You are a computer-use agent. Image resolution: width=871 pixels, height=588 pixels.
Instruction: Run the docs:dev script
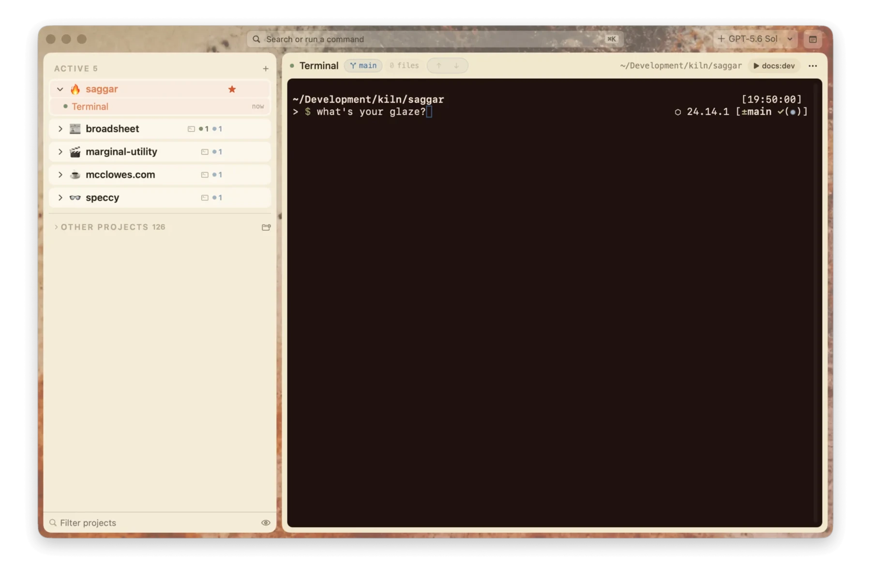point(774,66)
